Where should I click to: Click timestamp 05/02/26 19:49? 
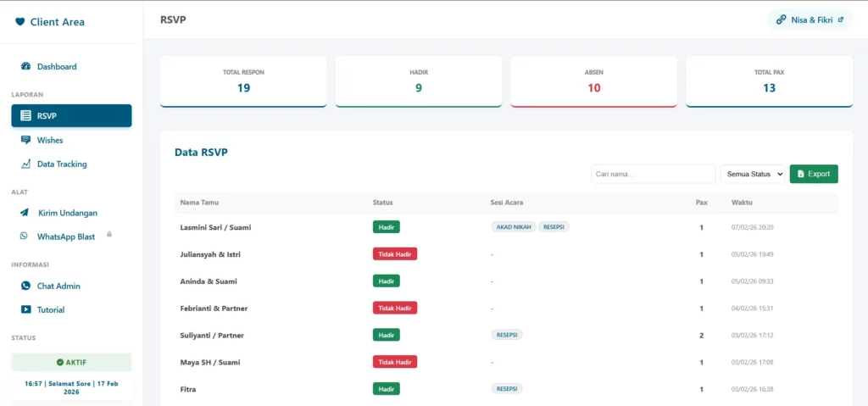click(753, 254)
